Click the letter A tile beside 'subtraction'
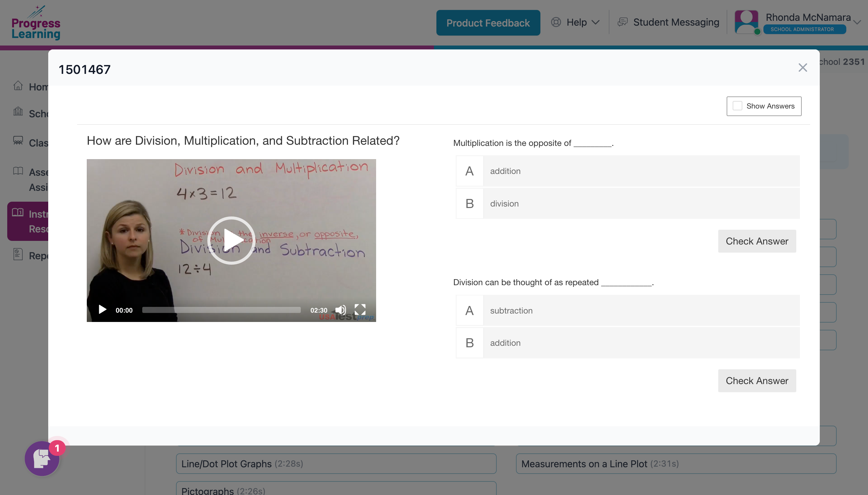 click(x=469, y=311)
